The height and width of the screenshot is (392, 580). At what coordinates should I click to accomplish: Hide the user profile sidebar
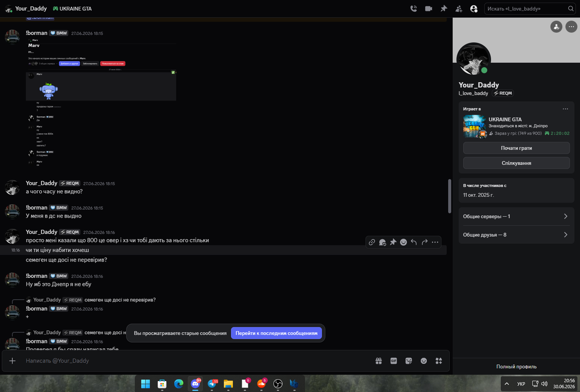474,9
